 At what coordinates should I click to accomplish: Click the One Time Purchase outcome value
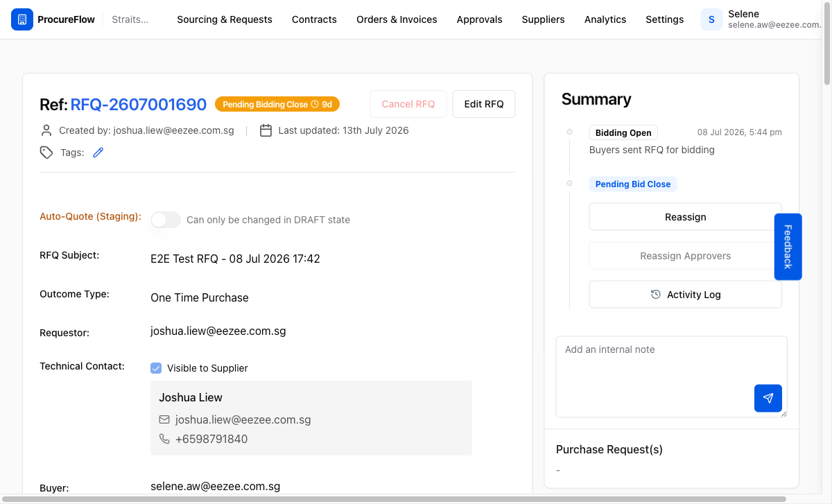tap(200, 297)
